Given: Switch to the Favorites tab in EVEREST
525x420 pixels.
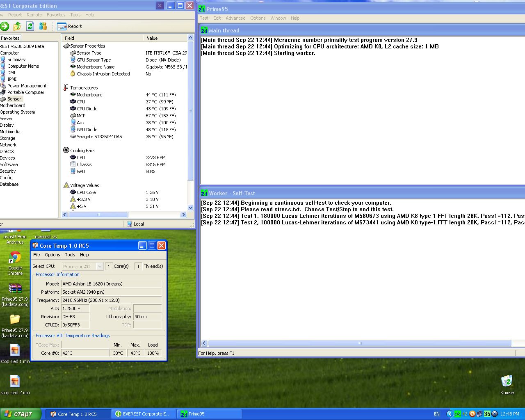Looking at the screenshot, I should pyautogui.click(x=10, y=38).
